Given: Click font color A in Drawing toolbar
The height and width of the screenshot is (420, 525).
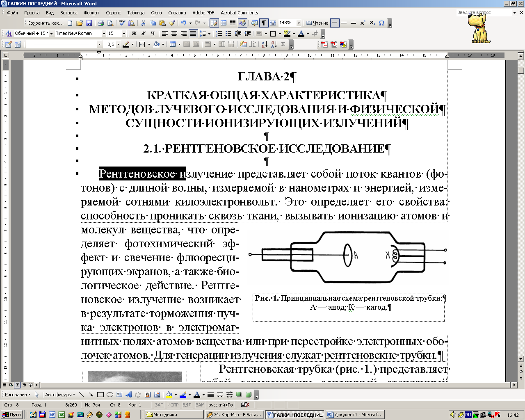Looking at the screenshot, I should (x=196, y=395).
